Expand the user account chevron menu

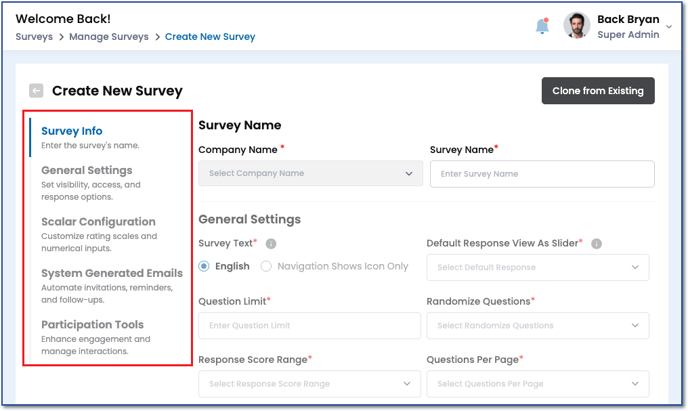[669, 27]
